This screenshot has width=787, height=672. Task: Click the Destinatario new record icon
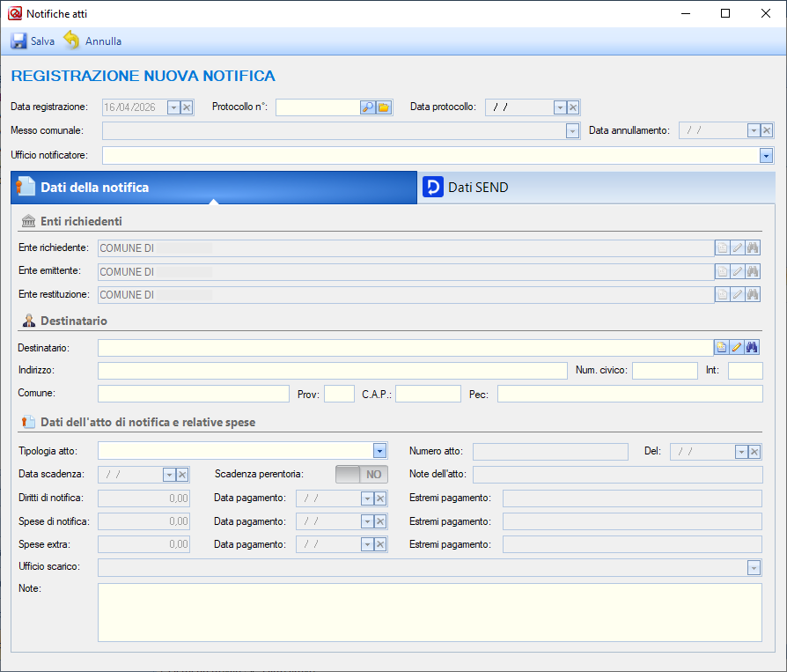722,348
